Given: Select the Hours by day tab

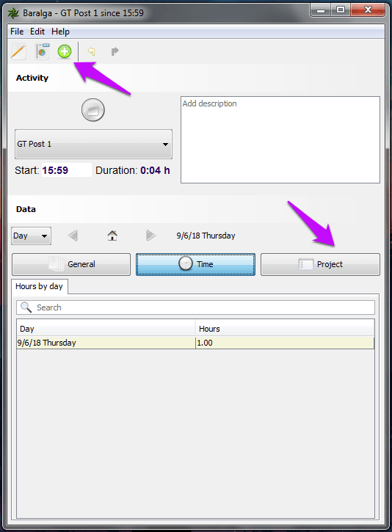Looking at the screenshot, I should click(40, 286).
